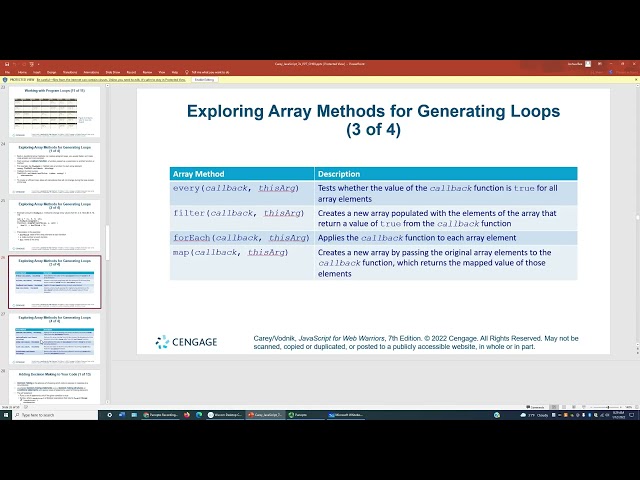Click the Type here to search box
The width and height of the screenshot is (640, 480).
(x=55, y=415)
